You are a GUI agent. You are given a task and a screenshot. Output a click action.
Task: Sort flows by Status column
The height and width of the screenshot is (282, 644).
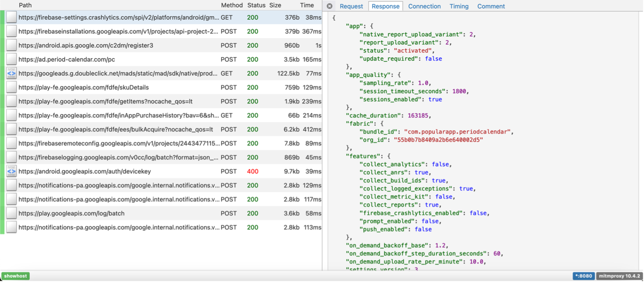[x=256, y=5]
